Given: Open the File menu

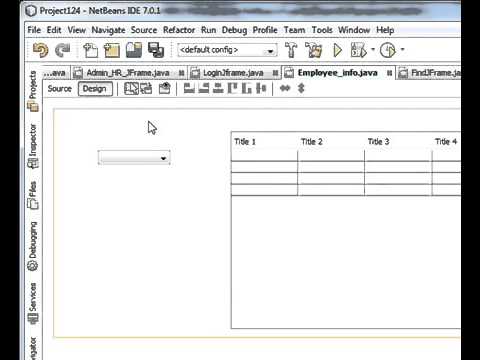Looking at the screenshot, I should coord(34,30).
